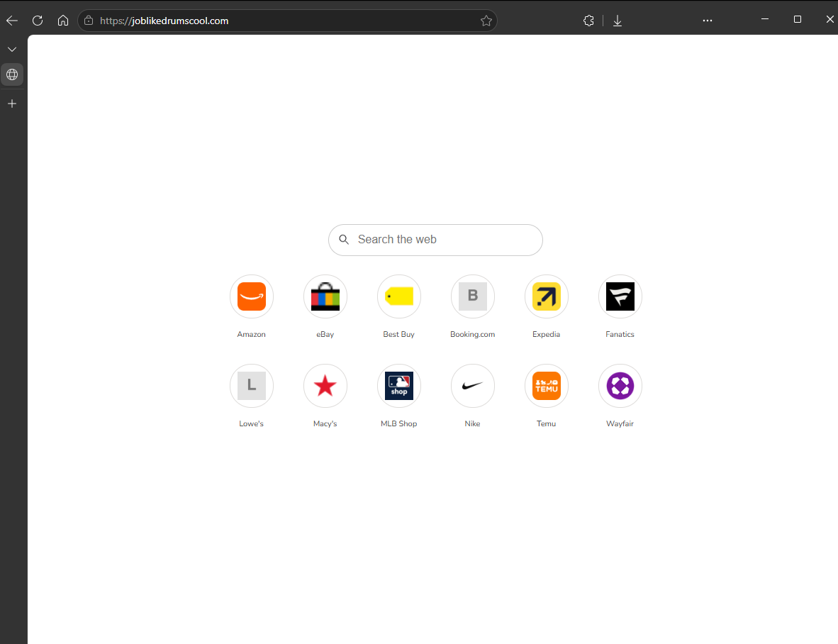Viewport: 838px width, 644px height.
Task: Expand the sidebar chevron at the top
Action: (12, 49)
